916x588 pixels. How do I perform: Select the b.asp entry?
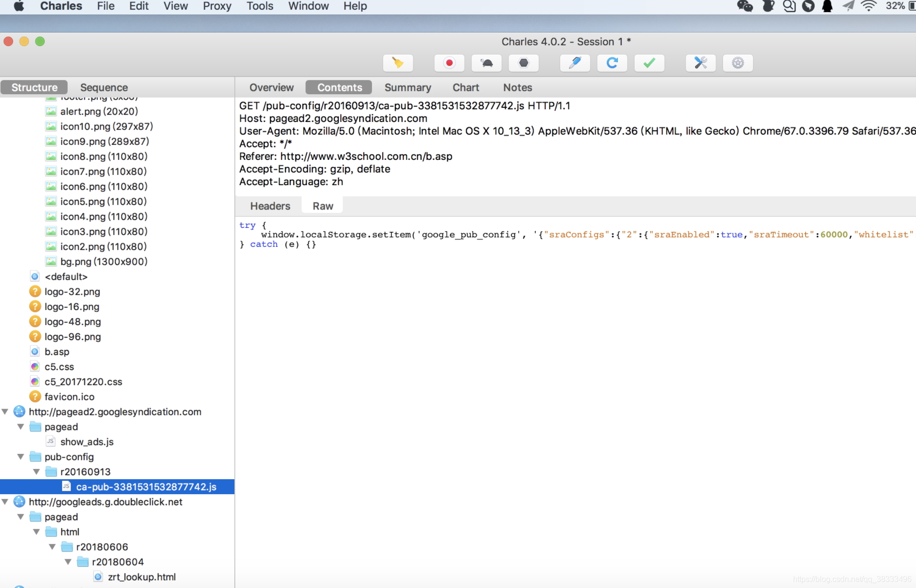click(x=57, y=352)
